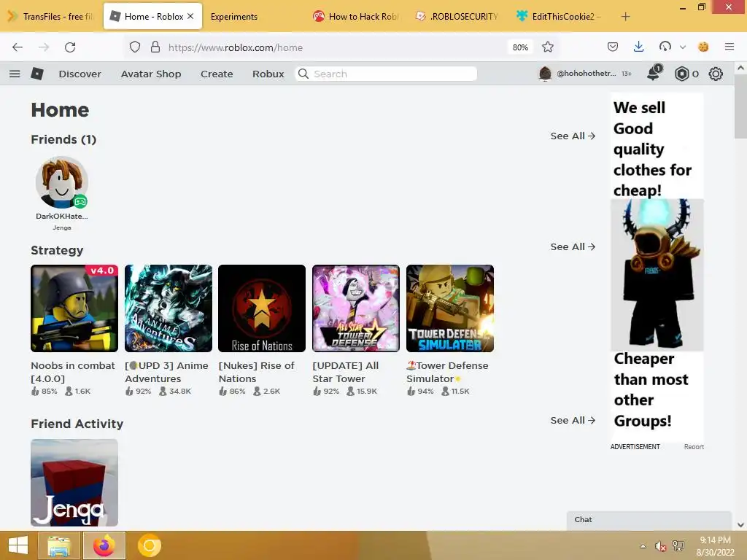Open File Explorer from taskbar

[x=58, y=545]
